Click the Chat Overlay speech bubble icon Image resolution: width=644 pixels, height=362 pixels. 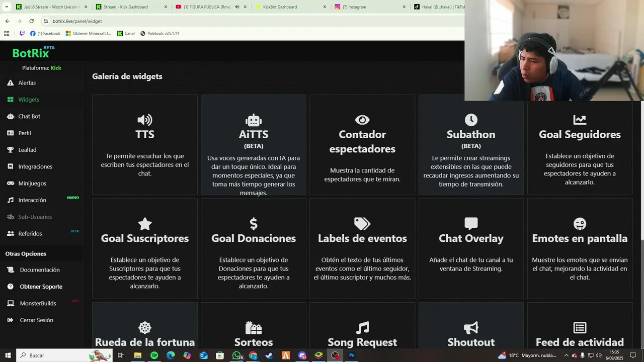471,224
